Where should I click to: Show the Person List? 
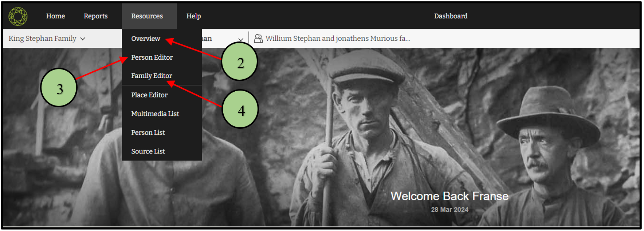pos(148,133)
